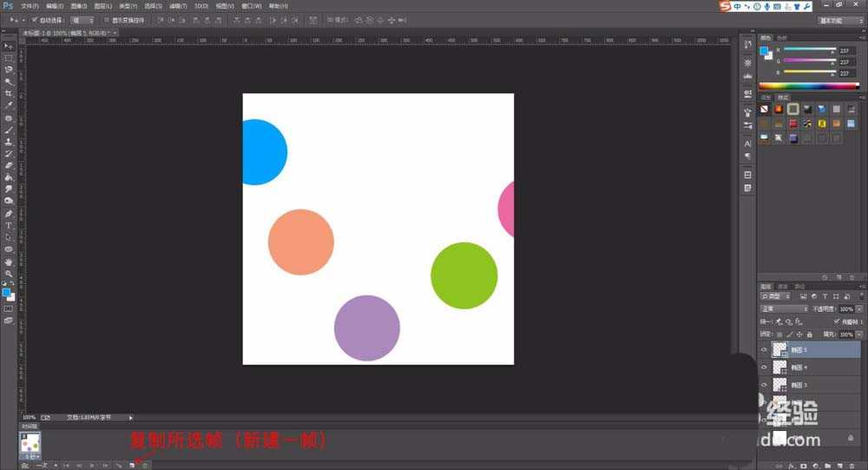
Task: Hide the 椭圆 5 layer
Action: 764,350
